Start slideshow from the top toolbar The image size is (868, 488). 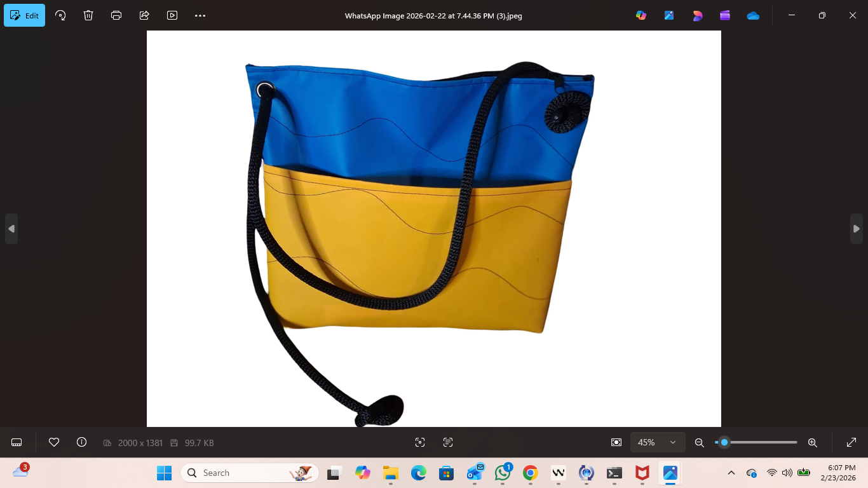172,15
